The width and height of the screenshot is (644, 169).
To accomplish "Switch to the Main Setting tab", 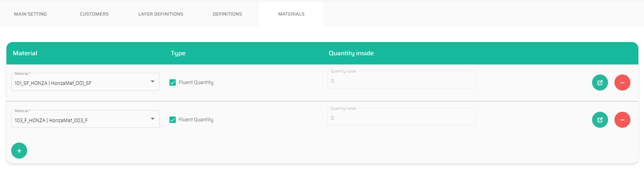I will click(30, 14).
